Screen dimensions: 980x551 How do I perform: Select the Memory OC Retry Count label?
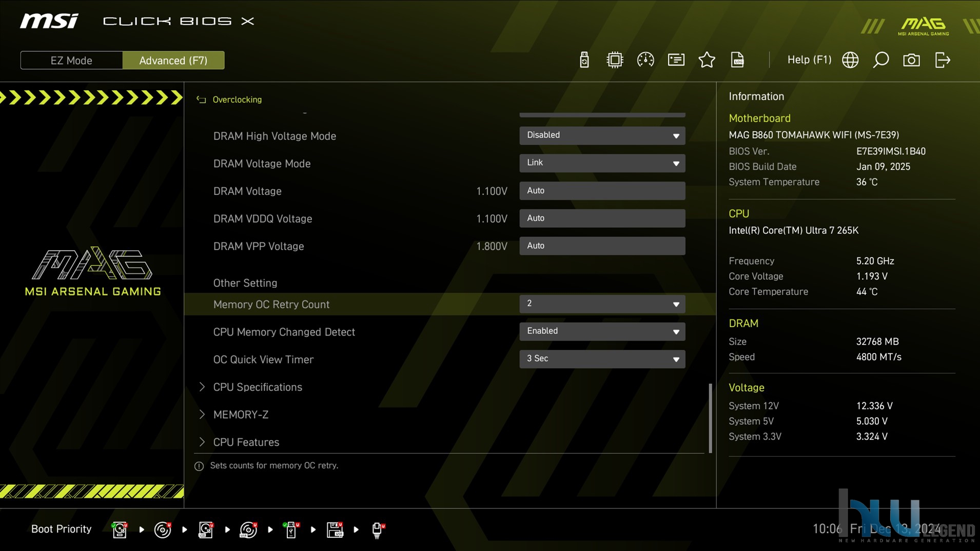click(x=271, y=305)
